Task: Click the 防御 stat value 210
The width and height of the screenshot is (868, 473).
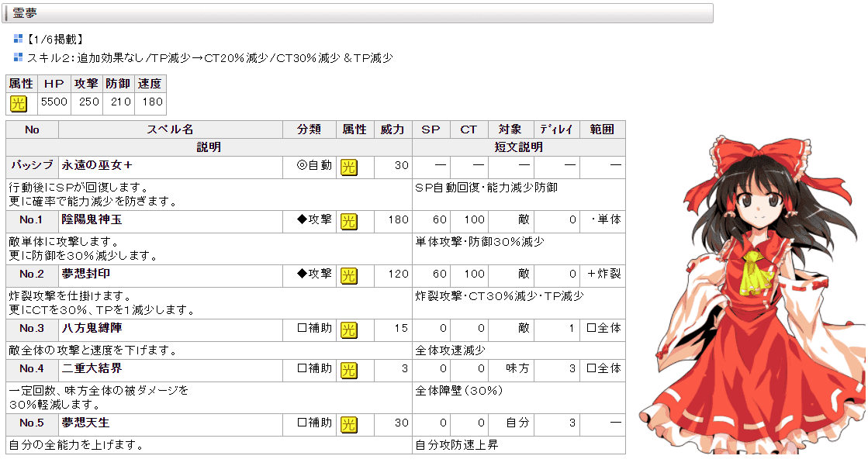Action: point(121,102)
